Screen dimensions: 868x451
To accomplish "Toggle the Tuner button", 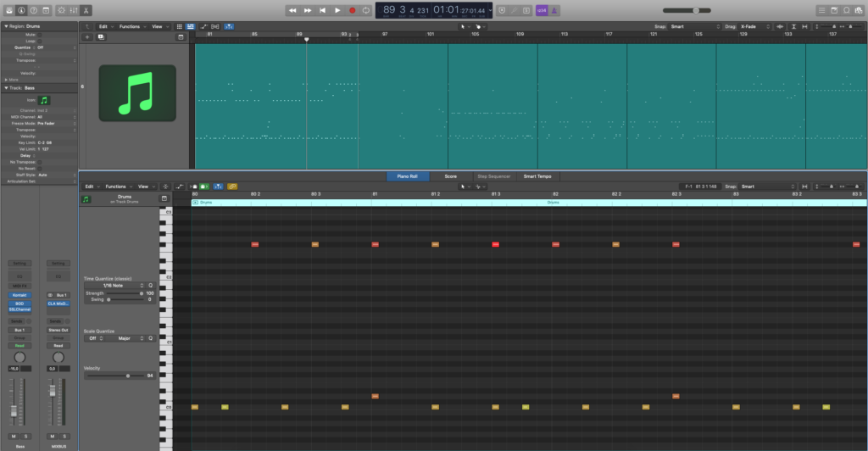I will click(x=515, y=10).
